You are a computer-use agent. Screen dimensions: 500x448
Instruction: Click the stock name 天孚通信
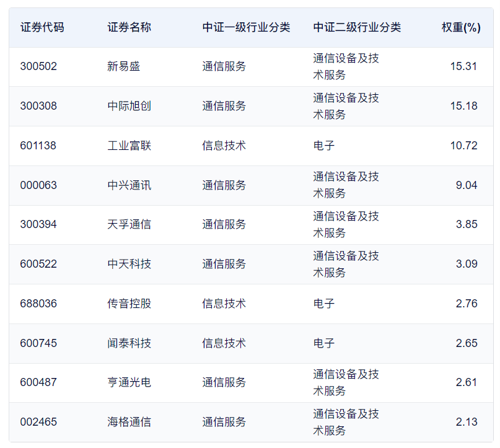point(129,224)
